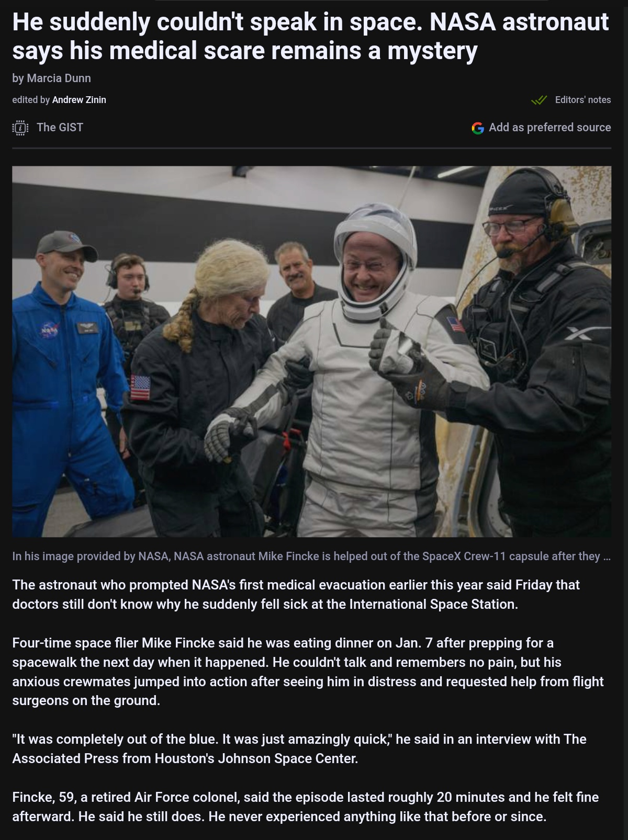Open The GIST summary label
Image resolution: width=628 pixels, height=840 pixels.
(x=60, y=127)
